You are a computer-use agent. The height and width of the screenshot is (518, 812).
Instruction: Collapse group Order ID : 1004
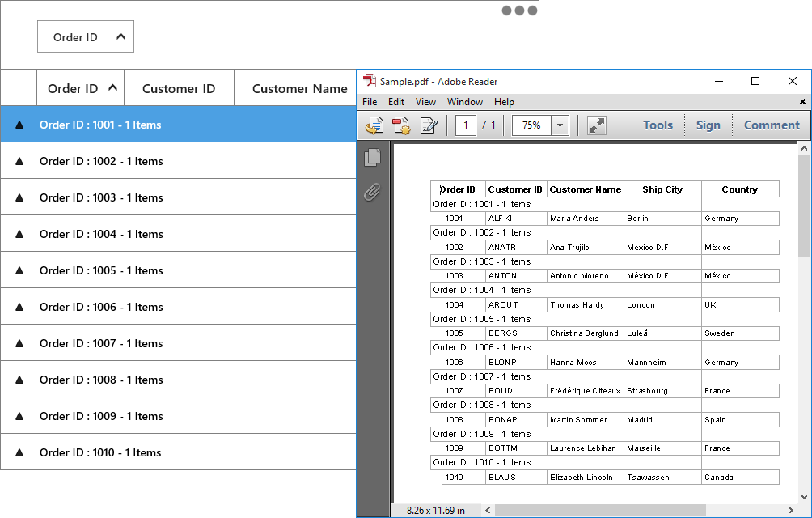click(x=19, y=234)
